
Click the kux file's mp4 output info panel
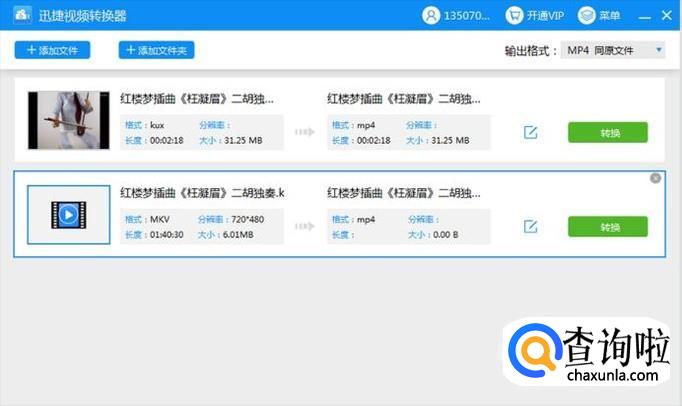(x=408, y=133)
